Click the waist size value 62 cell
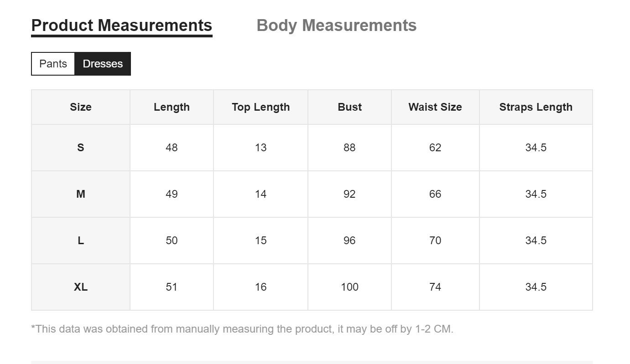Image resolution: width=630 pixels, height=364 pixels. 435,148
